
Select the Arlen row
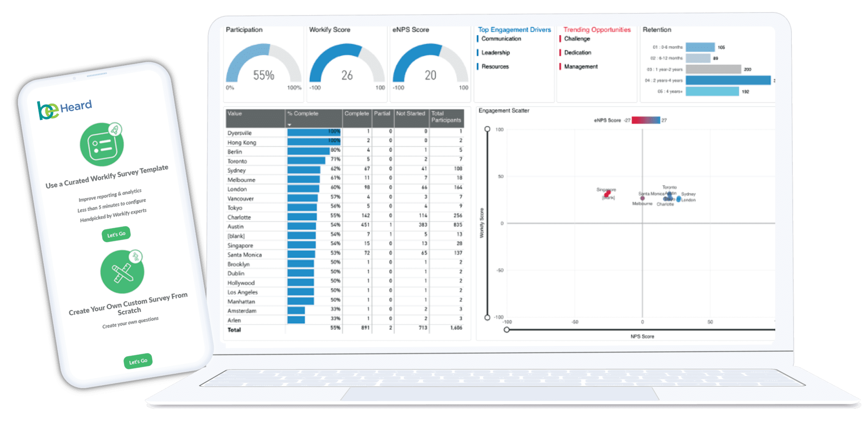point(345,320)
